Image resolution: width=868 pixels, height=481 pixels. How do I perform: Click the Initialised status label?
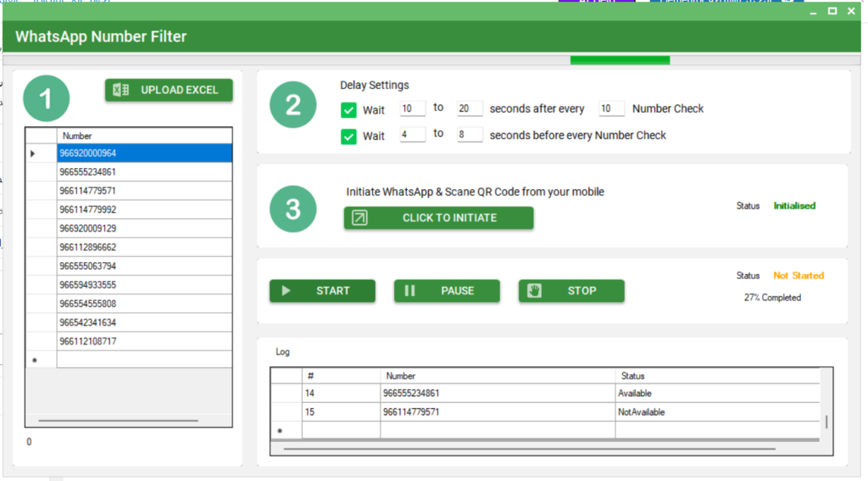[794, 205]
